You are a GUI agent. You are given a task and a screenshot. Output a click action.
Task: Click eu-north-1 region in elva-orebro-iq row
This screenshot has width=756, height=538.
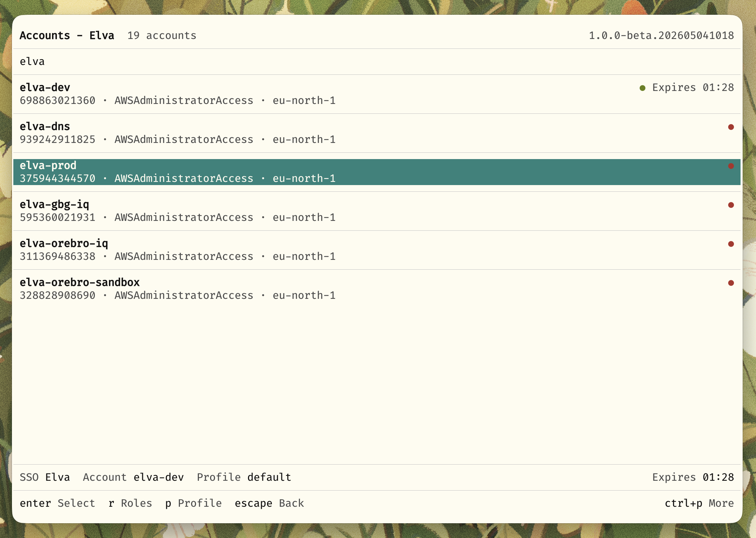[x=304, y=256]
